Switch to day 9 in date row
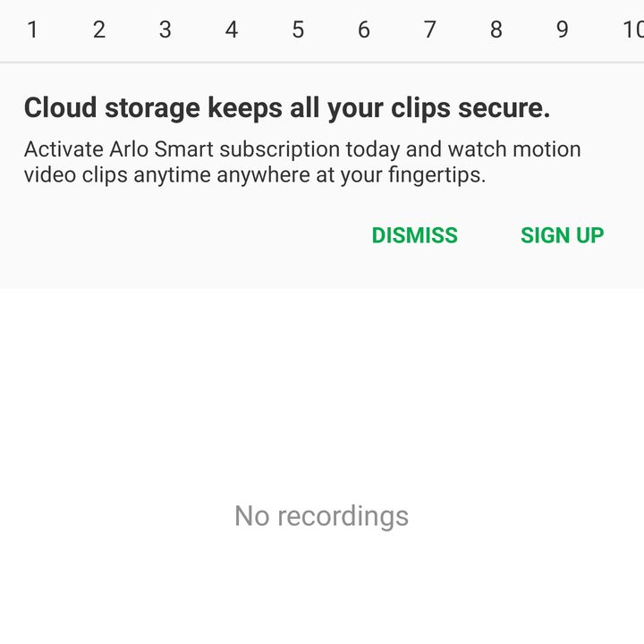 point(563,30)
